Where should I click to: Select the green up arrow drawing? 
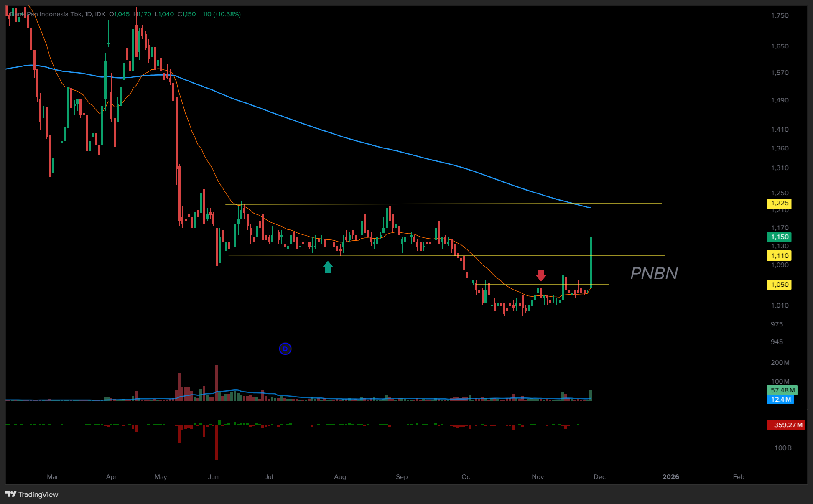(x=328, y=267)
